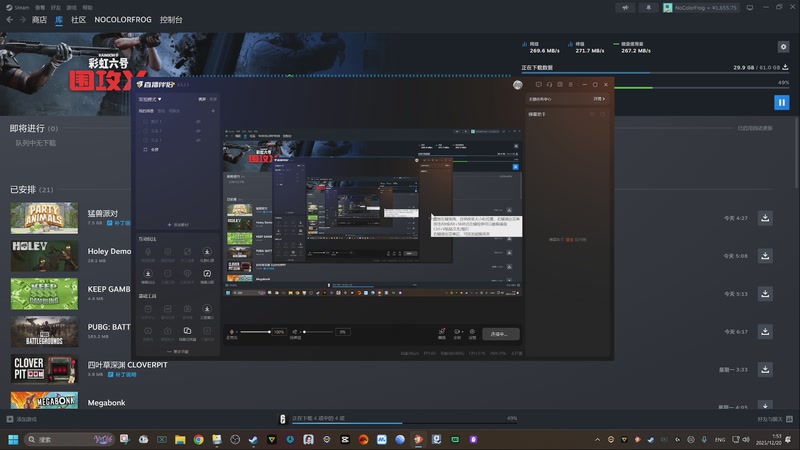Open the 社区 community tab
Image resolution: width=800 pixels, height=450 pixels.
point(79,19)
